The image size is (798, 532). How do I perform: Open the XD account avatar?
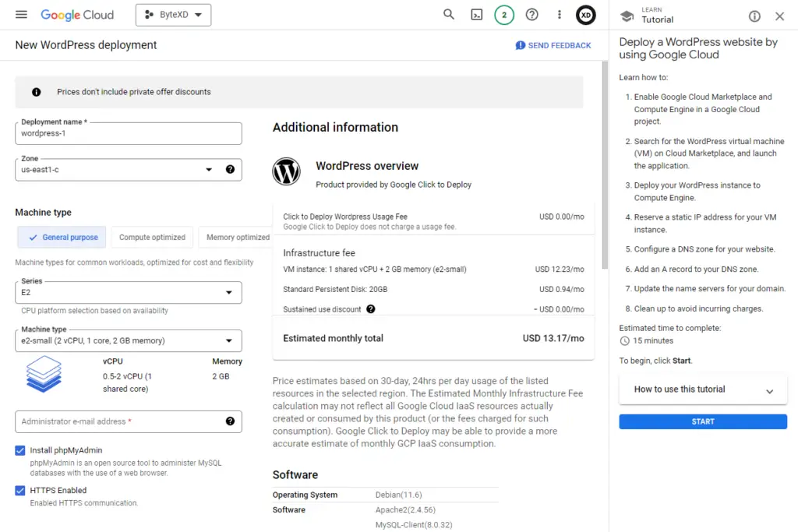click(586, 15)
